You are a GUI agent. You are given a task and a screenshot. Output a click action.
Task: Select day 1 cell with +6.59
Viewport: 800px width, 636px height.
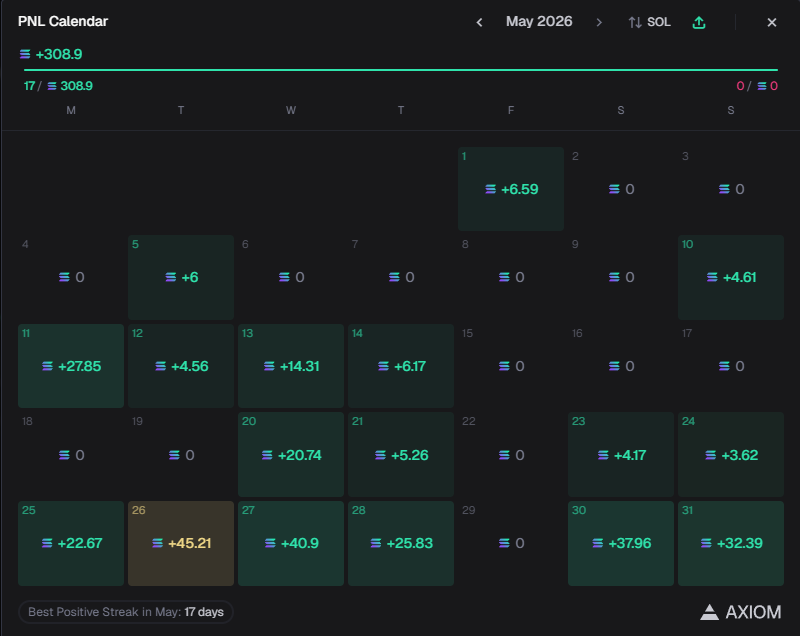511,189
